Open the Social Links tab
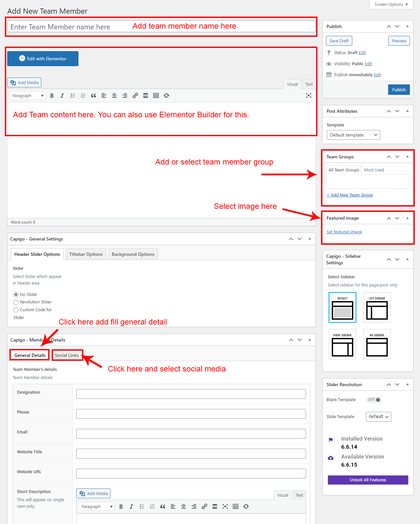Viewport: 420px width, 524px height. (x=67, y=355)
